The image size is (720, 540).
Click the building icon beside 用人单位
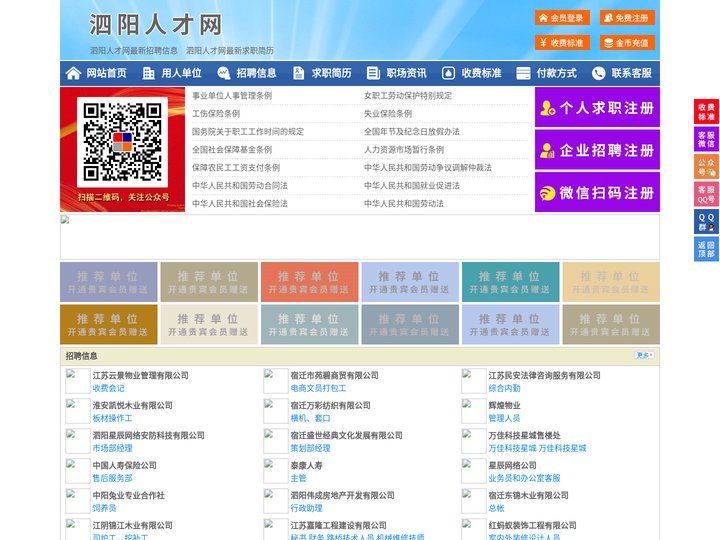click(148, 73)
